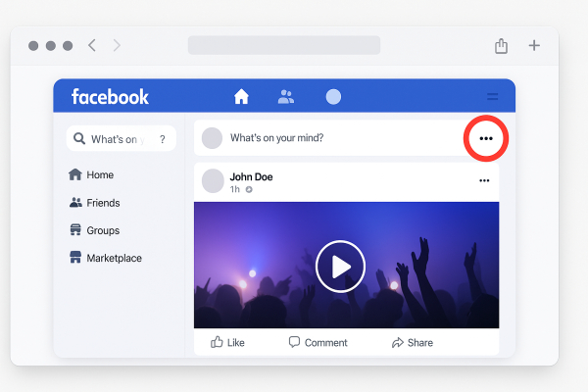Focus the sidebar search field
The width and height of the screenshot is (588, 392).
click(122, 138)
